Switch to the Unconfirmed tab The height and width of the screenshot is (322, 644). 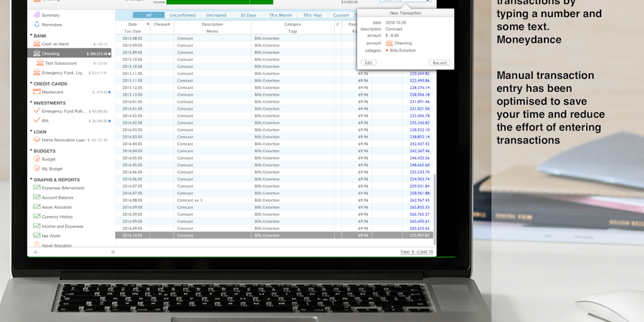point(182,15)
